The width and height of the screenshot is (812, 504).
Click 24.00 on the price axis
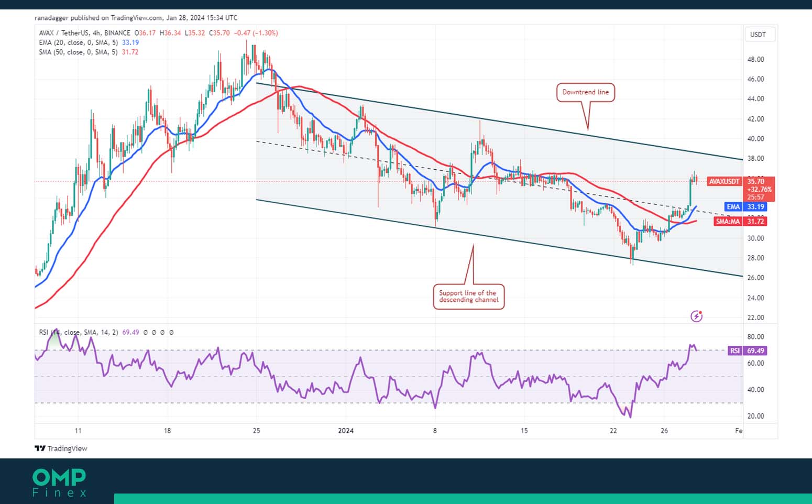pyautogui.click(x=755, y=298)
